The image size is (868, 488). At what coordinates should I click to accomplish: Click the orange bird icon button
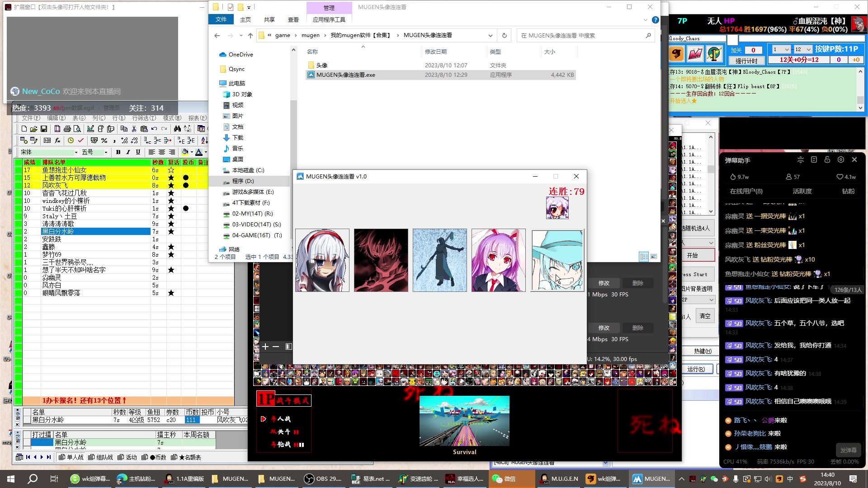[677, 54]
